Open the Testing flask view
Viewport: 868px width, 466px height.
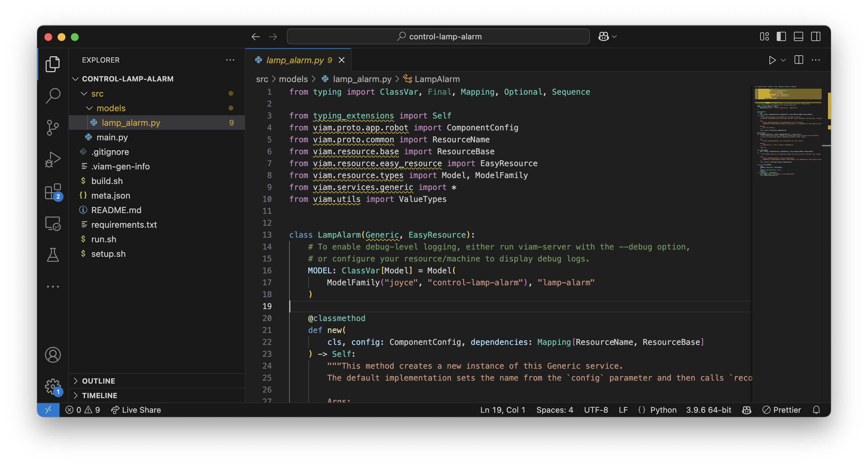click(53, 255)
